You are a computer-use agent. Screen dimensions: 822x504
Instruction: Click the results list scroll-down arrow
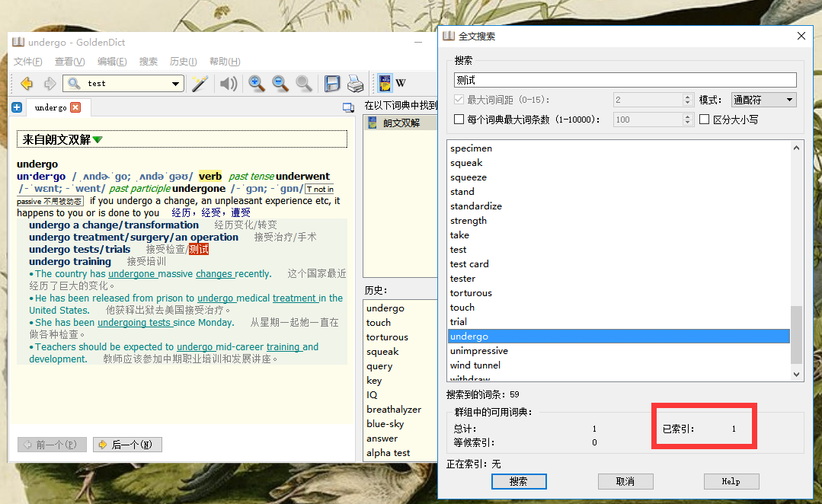point(796,374)
